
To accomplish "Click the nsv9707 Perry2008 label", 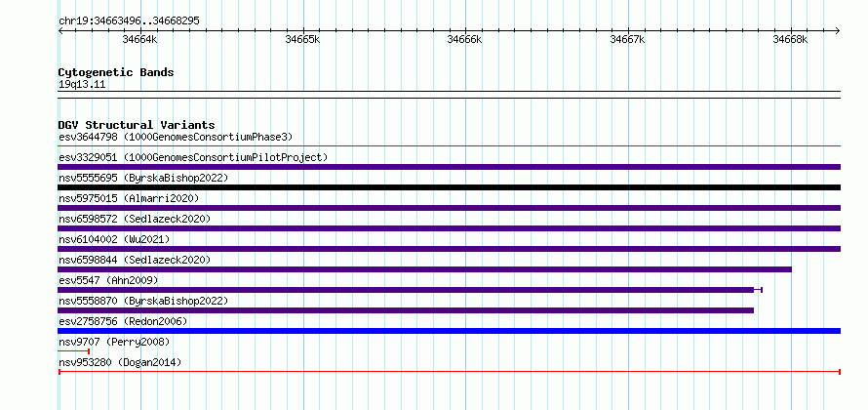I will (x=114, y=342).
